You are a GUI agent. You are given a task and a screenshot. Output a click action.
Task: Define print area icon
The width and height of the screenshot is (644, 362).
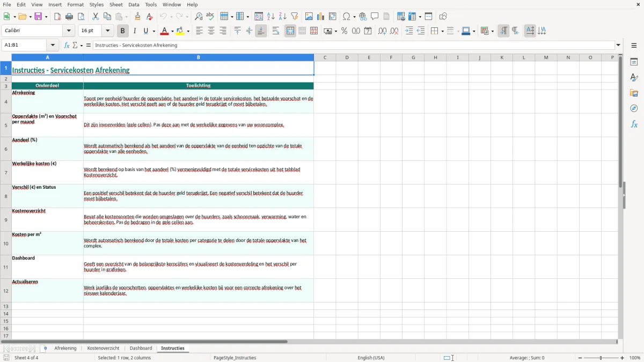[401, 17]
